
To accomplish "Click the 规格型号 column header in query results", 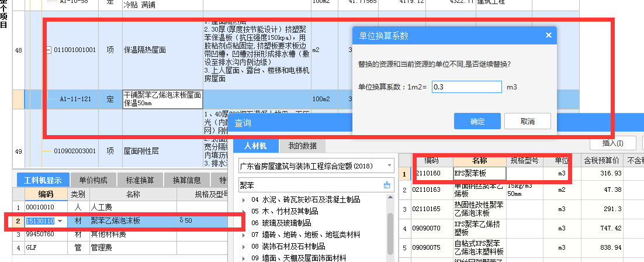I will tap(524, 160).
